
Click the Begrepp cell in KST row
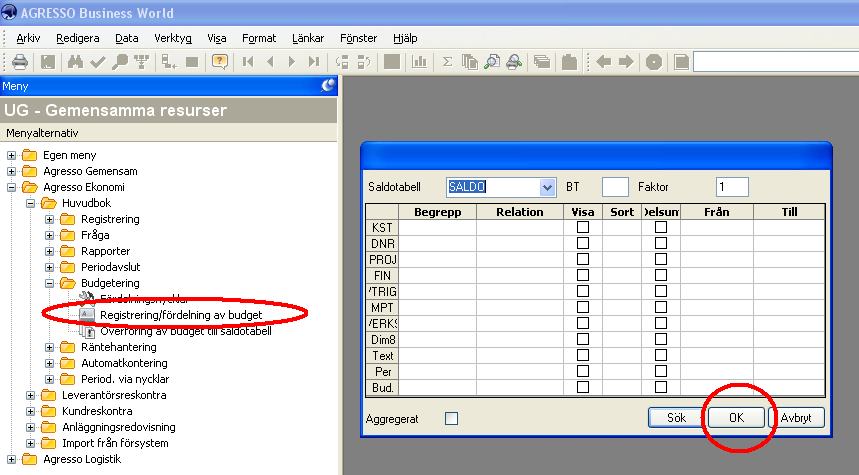point(437,227)
